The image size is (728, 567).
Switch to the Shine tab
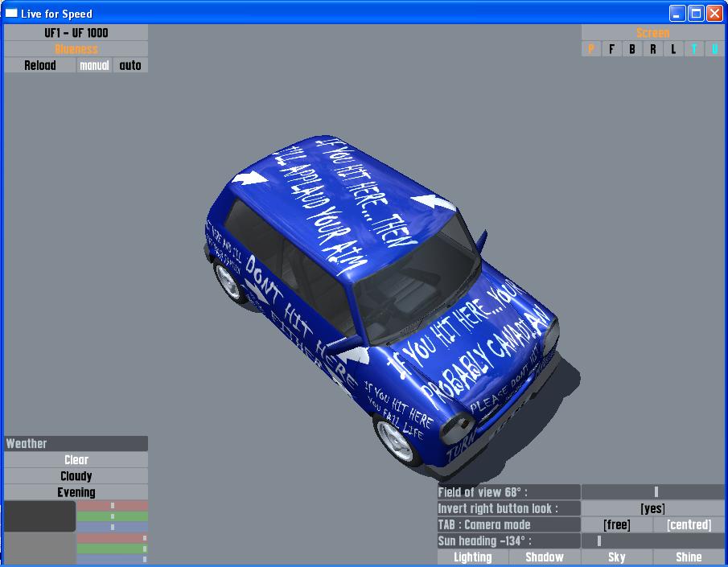(689, 557)
